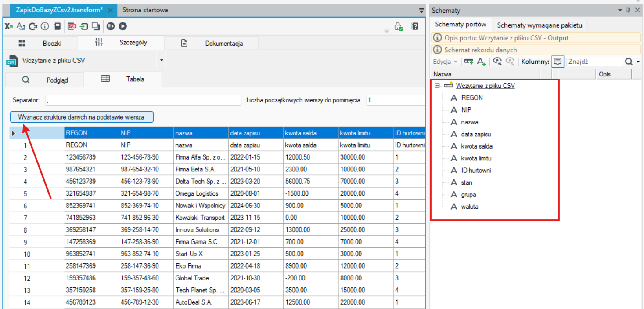
Task: Click Wyznacz strukturę danych na podstawie wiersza
Action: [x=82, y=117]
